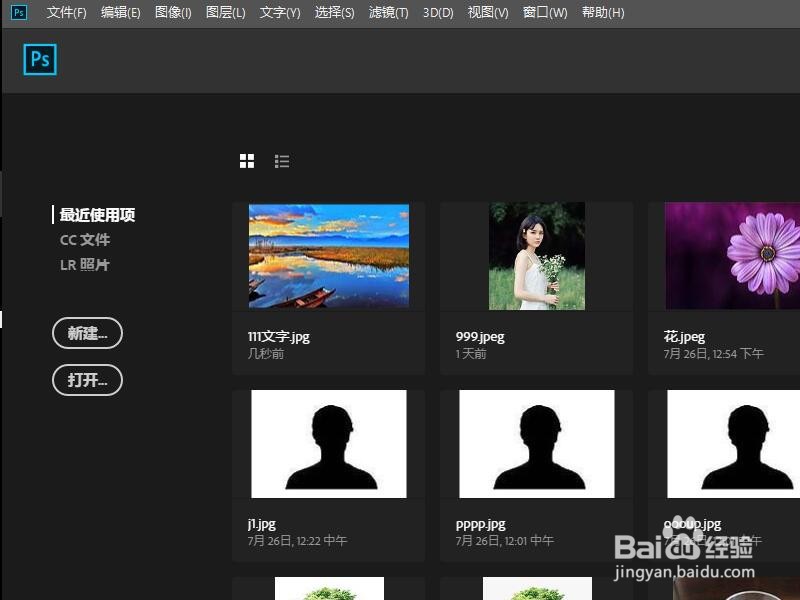Click the large Photoshop logo
The height and width of the screenshot is (600, 800).
pos(40,60)
